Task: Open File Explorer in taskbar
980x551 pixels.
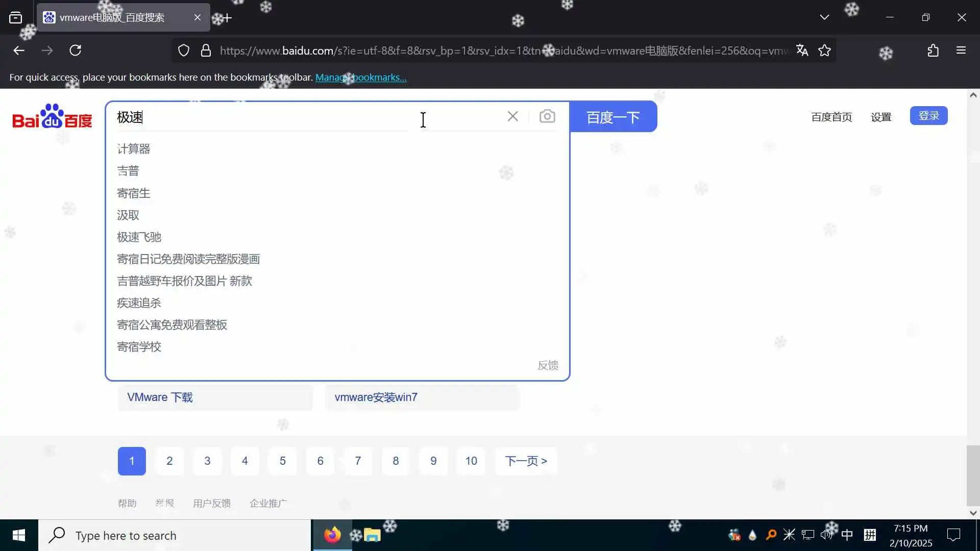Action: [372, 535]
